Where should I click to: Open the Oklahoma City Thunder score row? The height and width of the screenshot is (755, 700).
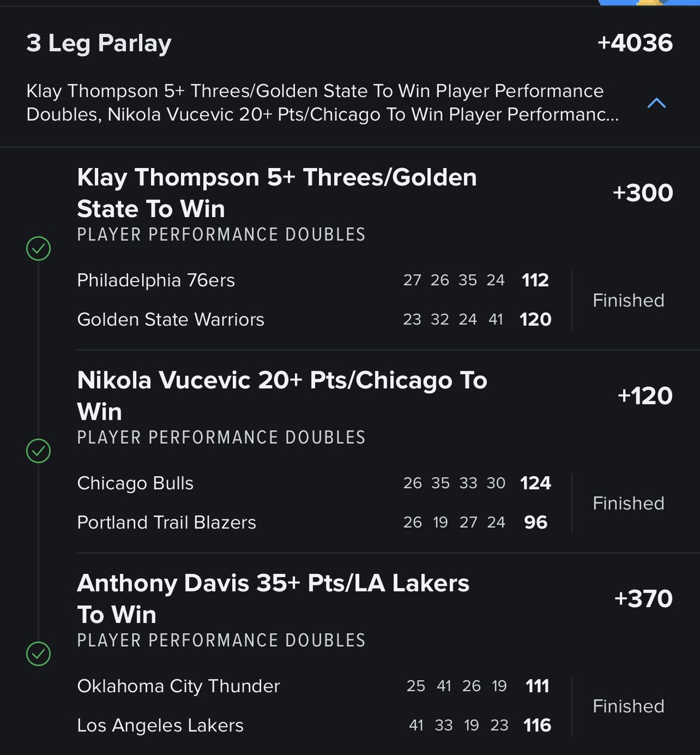[314, 686]
